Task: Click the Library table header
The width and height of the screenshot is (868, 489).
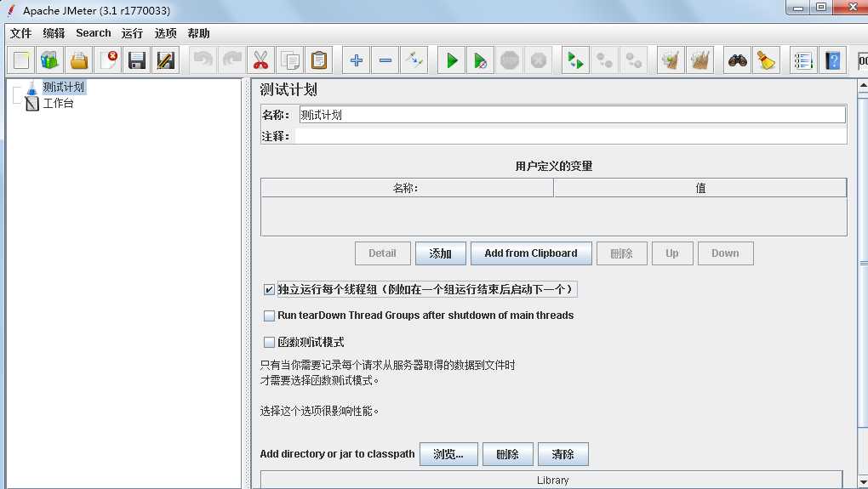Action: point(552,480)
